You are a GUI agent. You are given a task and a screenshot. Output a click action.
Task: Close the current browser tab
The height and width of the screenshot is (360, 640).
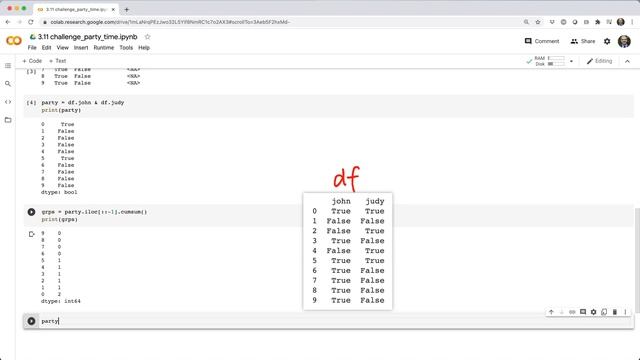click(113, 9)
